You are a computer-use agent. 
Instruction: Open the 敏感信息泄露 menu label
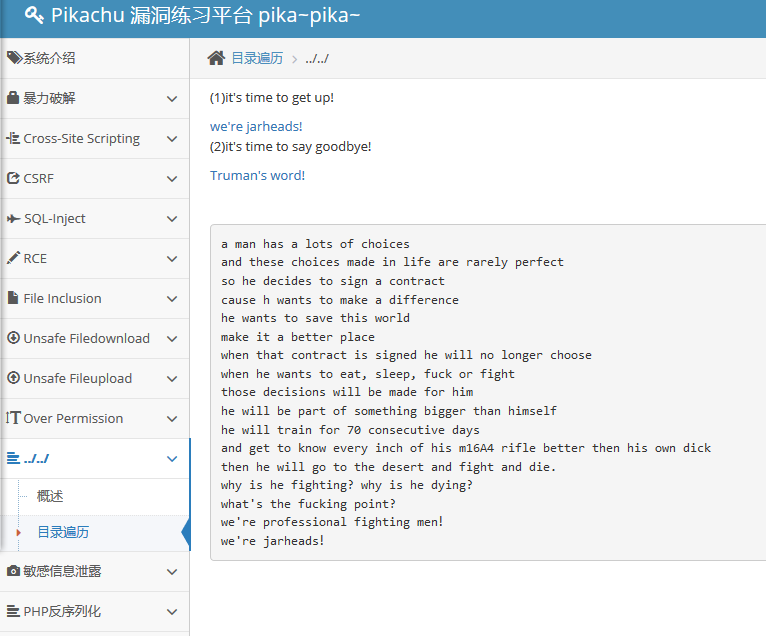(x=62, y=571)
